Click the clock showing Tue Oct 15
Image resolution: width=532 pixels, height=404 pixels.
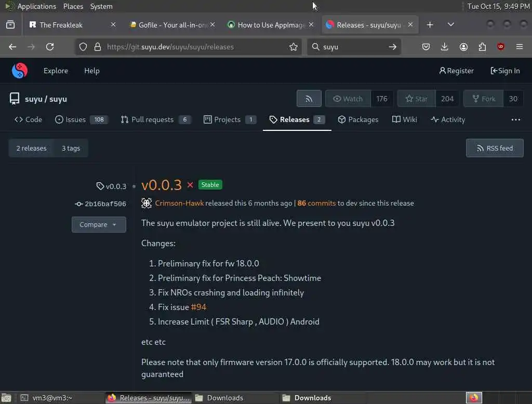[498, 6]
